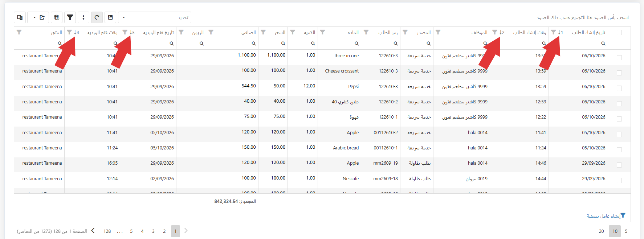This screenshot has width=644, height=239.
Task: Go to the next page using the arrow
Action: [x=93, y=231]
